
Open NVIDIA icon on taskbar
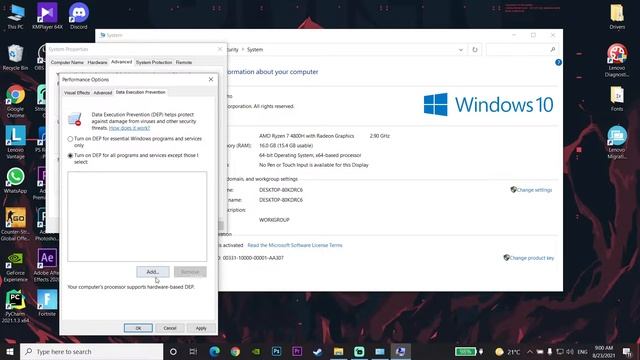click(x=256, y=351)
